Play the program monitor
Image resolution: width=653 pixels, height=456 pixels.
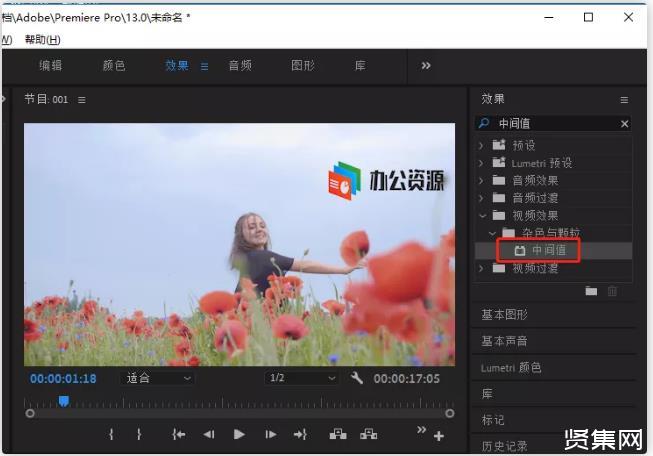point(239,435)
